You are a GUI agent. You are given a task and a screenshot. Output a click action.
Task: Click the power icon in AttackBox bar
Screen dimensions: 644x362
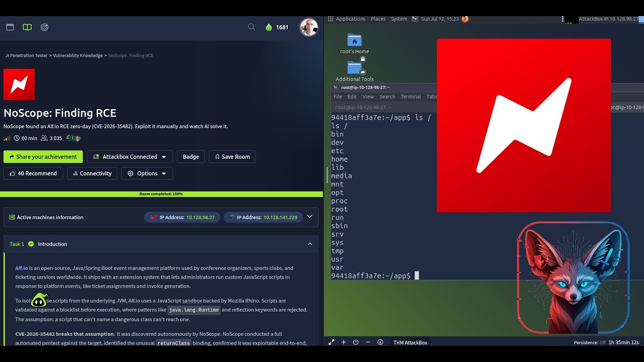point(356,342)
